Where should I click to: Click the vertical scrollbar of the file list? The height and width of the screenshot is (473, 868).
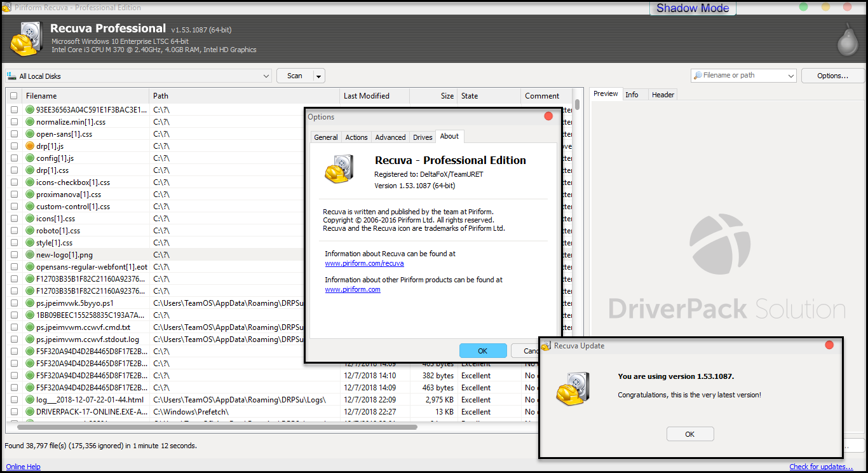click(577, 105)
